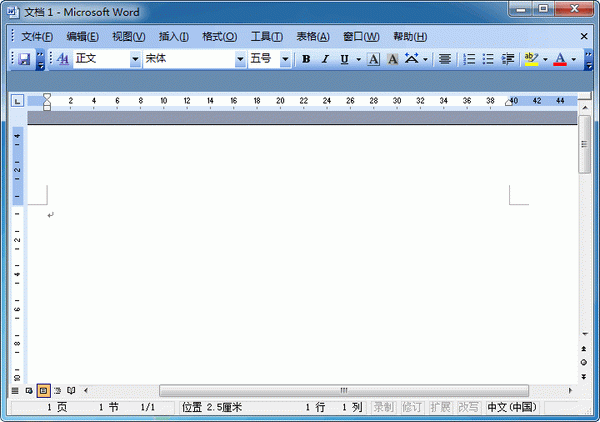The height and width of the screenshot is (422, 600).
Task: Open the 窗口(W) menu
Action: pos(361,37)
